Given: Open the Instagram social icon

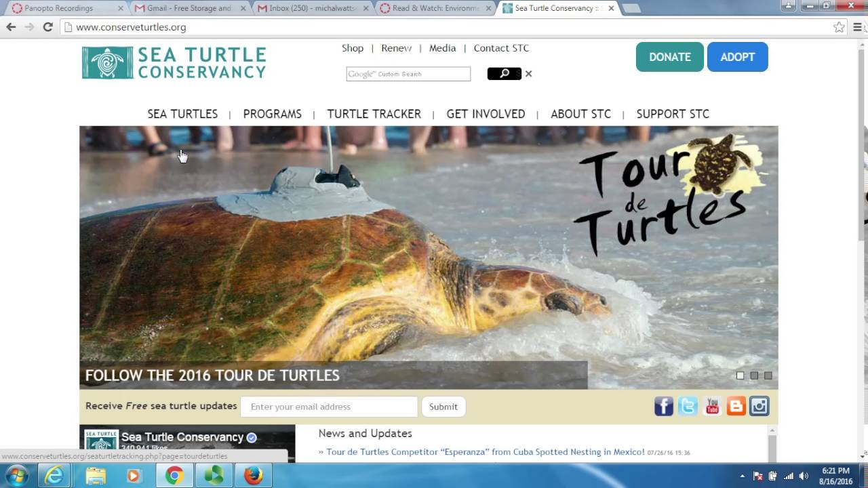Looking at the screenshot, I should click(759, 407).
